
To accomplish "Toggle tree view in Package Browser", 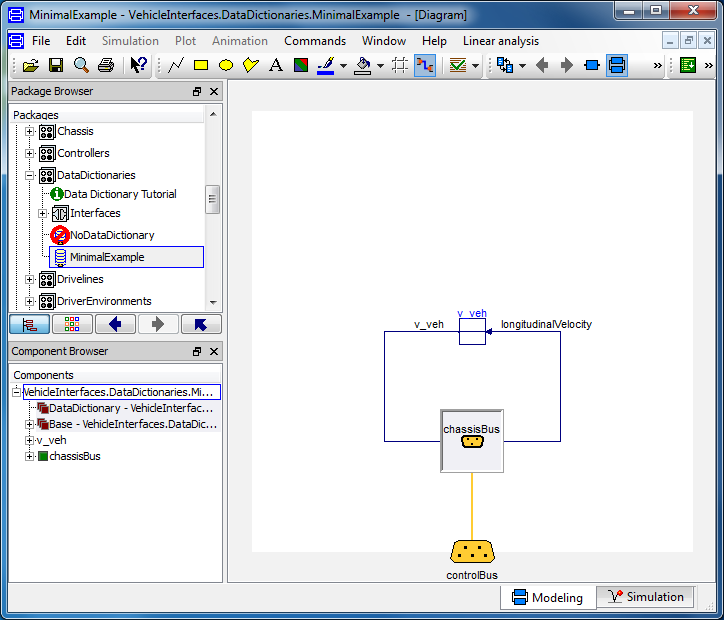I will point(29,324).
